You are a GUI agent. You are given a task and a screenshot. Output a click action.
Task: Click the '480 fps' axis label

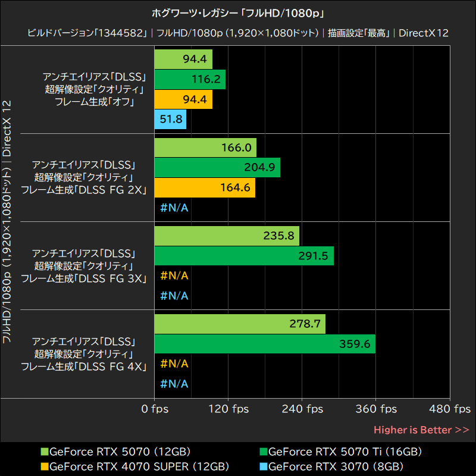tap(450, 409)
